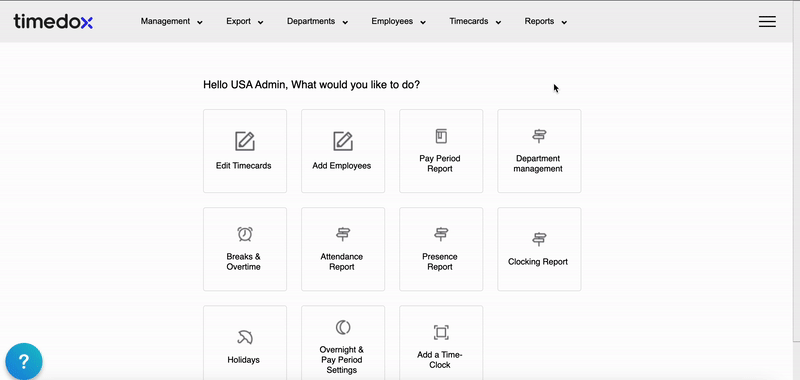
Task: Click the Add Employees pencil icon
Action: [x=343, y=141]
